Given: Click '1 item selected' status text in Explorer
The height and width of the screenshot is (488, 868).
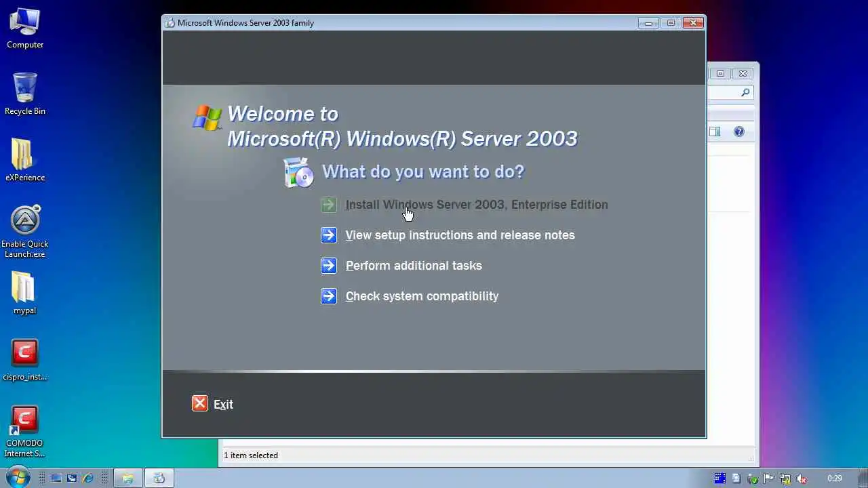Looking at the screenshot, I should pos(251,455).
